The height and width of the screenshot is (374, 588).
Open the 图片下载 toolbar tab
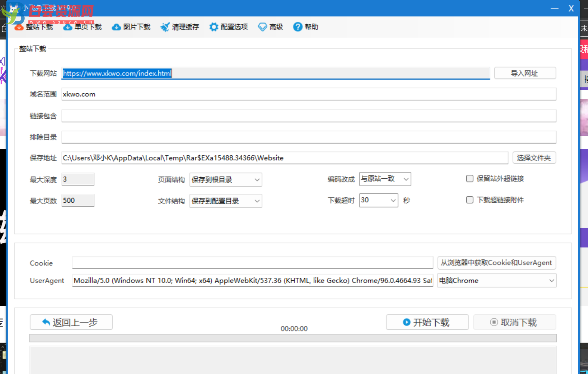pos(131,27)
